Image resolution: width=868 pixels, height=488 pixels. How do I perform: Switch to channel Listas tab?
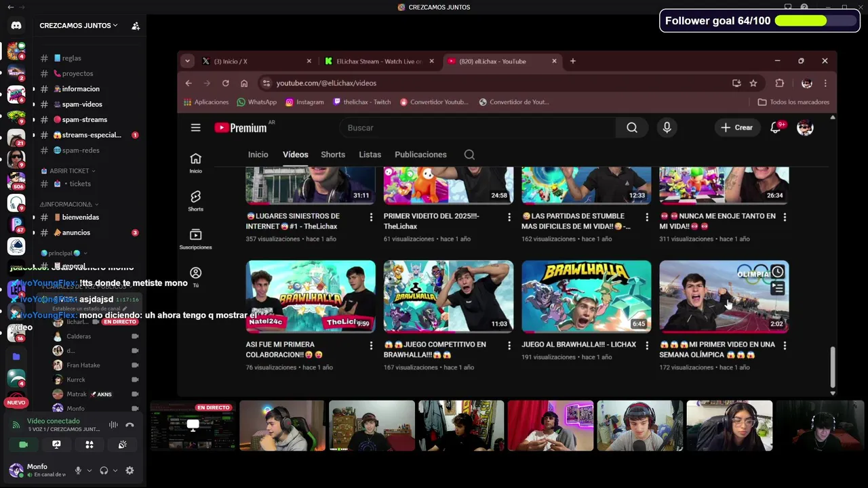tap(370, 155)
